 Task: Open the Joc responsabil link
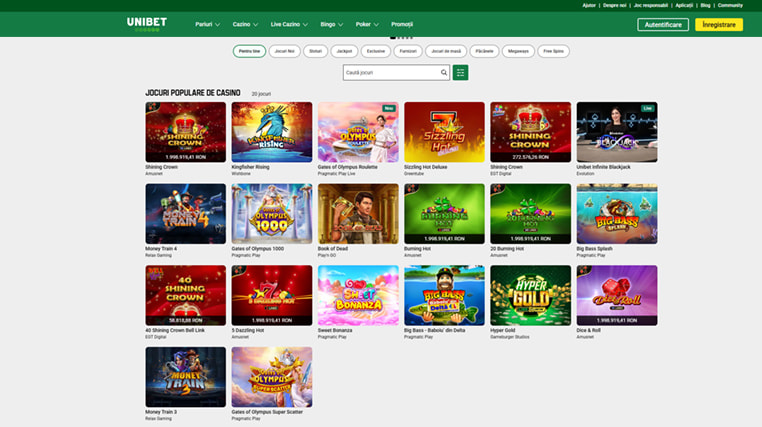click(x=651, y=5)
